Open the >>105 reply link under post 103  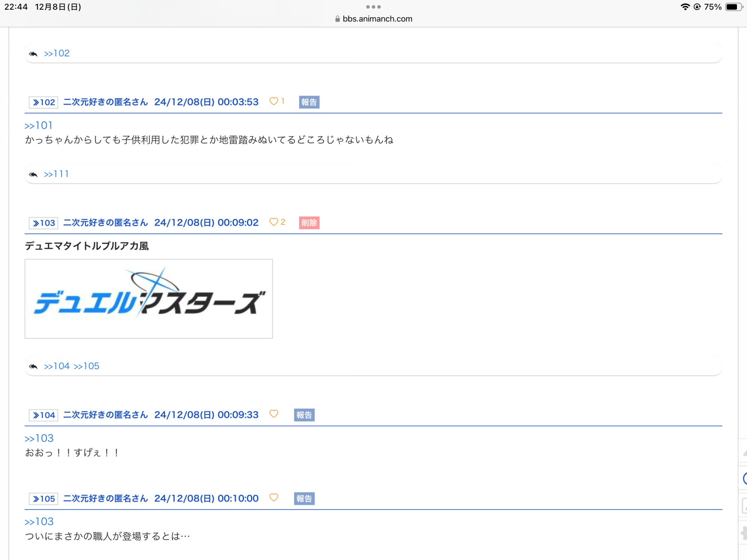coord(87,366)
